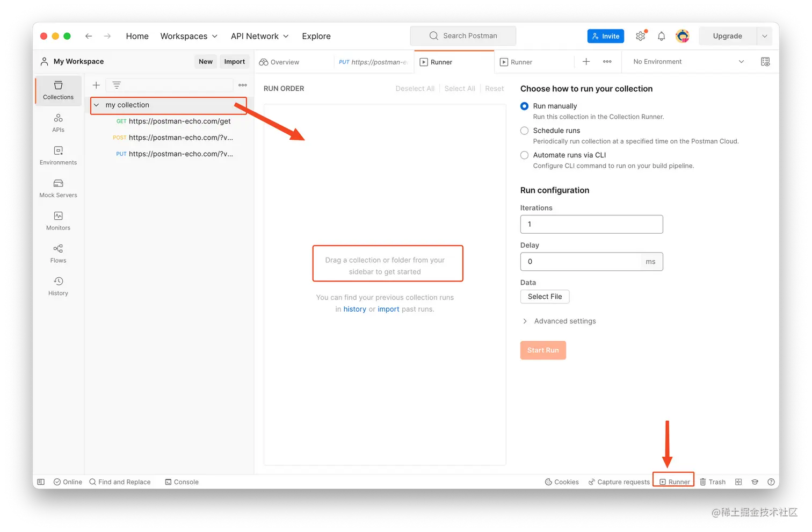Image resolution: width=812 pixels, height=532 pixels.
Task: Open Trash in the status bar
Action: point(713,482)
